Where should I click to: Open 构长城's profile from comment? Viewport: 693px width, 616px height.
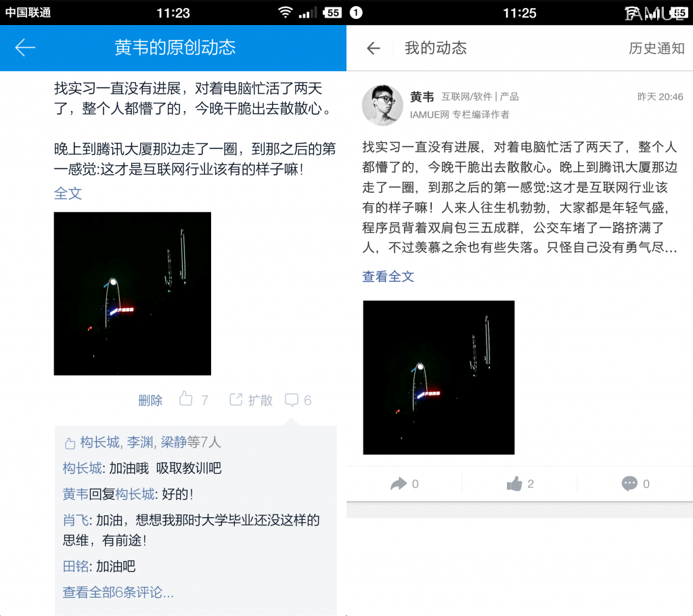82,468
